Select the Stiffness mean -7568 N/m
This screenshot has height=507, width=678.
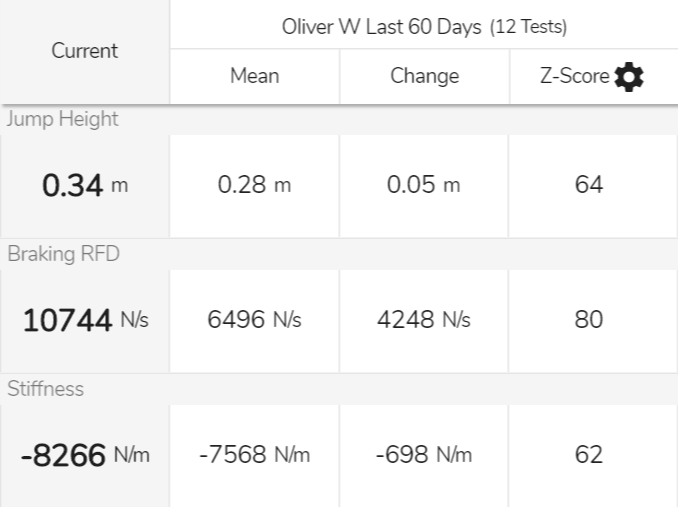[255, 455]
